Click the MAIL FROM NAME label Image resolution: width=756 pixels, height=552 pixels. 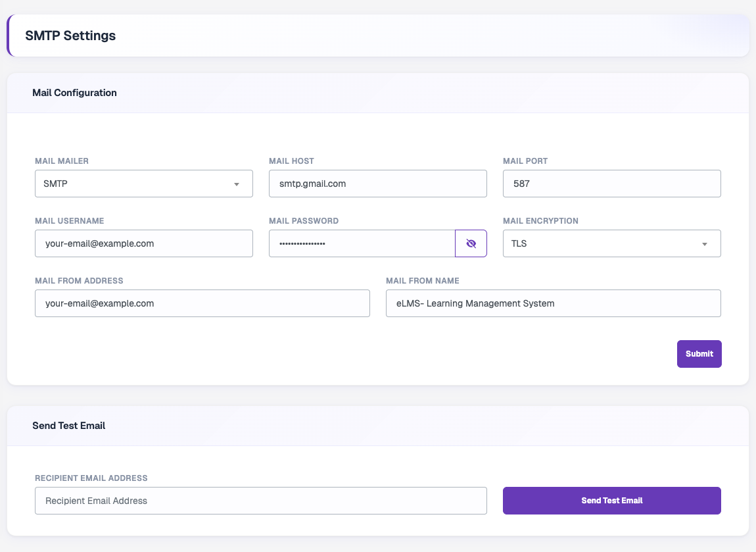click(422, 281)
